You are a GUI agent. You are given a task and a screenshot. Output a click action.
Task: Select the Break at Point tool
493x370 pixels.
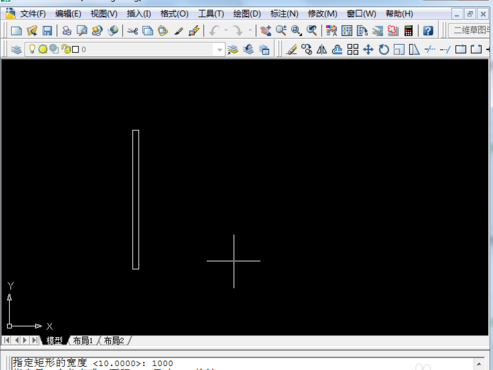point(461,50)
